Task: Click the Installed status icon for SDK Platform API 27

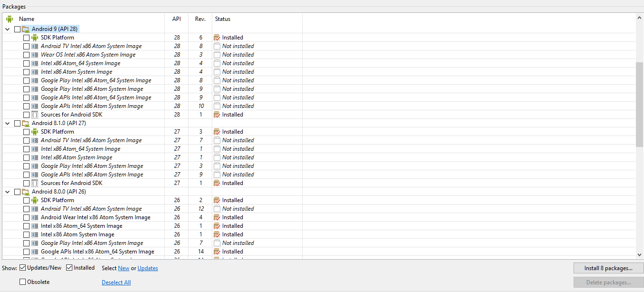Action: pos(217,132)
